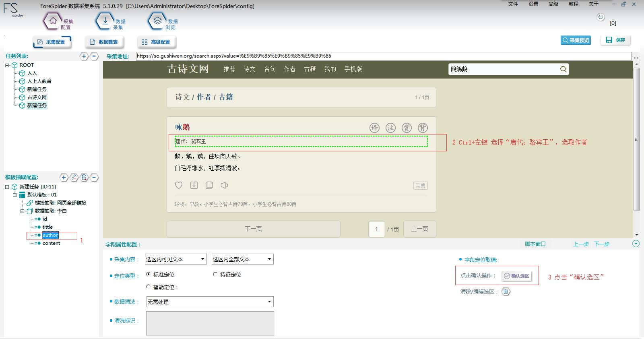Open 选区内可见文本 dropdown
This screenshot has height=339, width=644.
tap(176, 259)
